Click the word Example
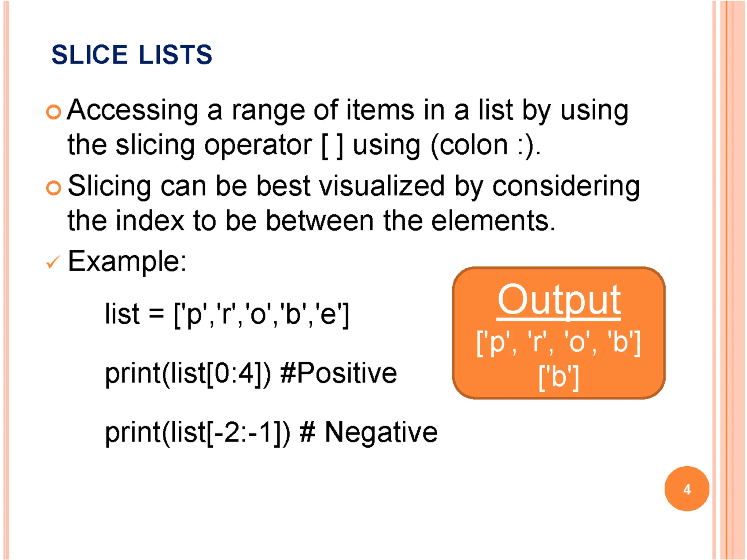The image size is (747, 560). 127,261
